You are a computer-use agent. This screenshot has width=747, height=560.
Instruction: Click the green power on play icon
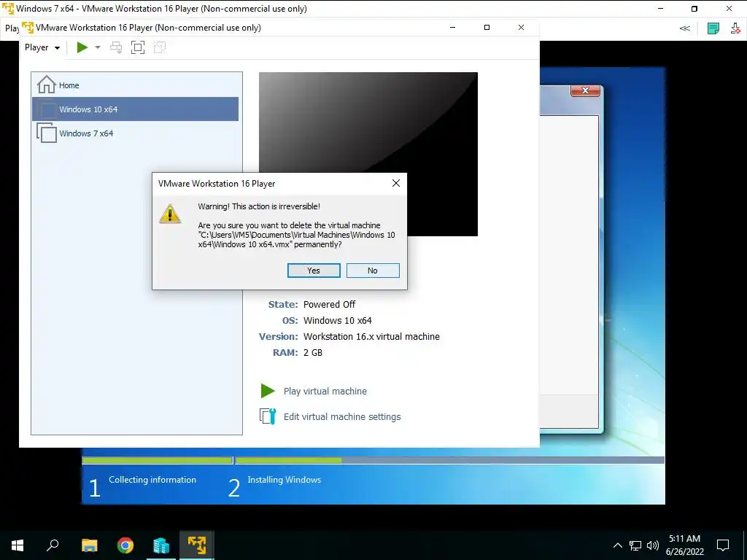click(x=82, y=47)
